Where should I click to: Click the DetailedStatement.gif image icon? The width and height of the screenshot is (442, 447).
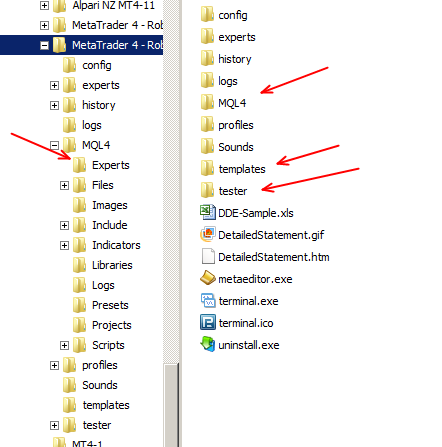pos(208,234)
